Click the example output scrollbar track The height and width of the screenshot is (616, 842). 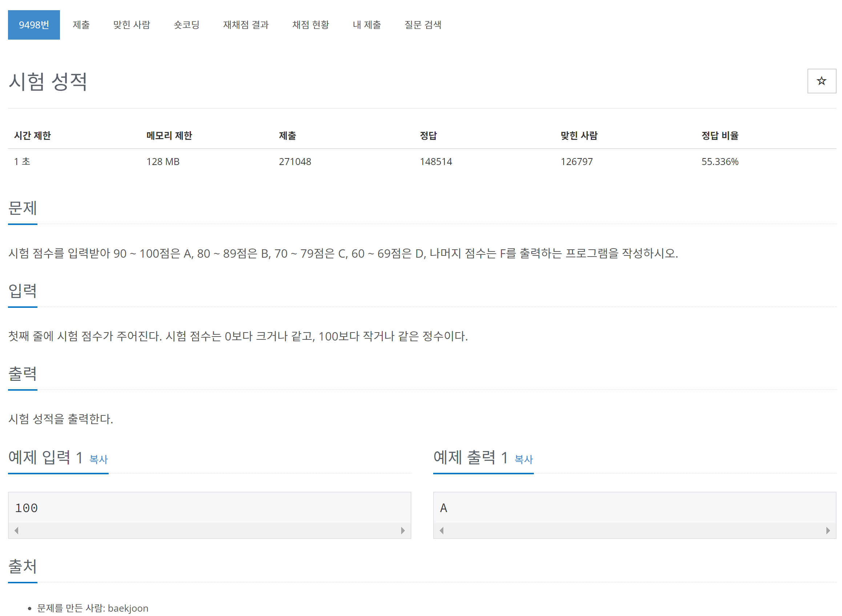click(634, 530)
